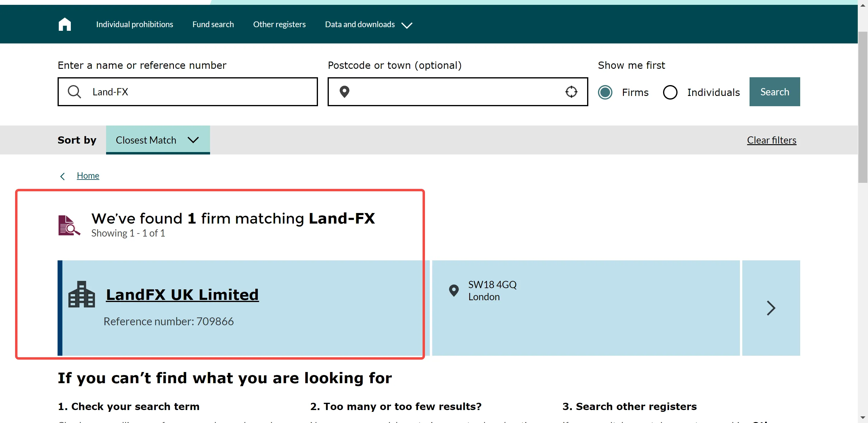This screenshot has height=423, width=868.
Task: Click the Home breadcrumb link
Action: [88, 175]
